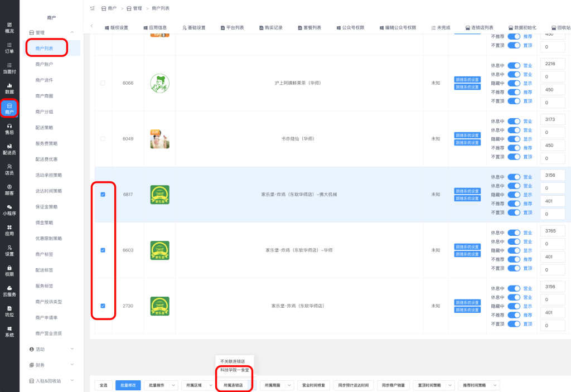Screen dimensions: 571x392
Task: Click the 同步商户销量 button
Action: pos(395,385)
